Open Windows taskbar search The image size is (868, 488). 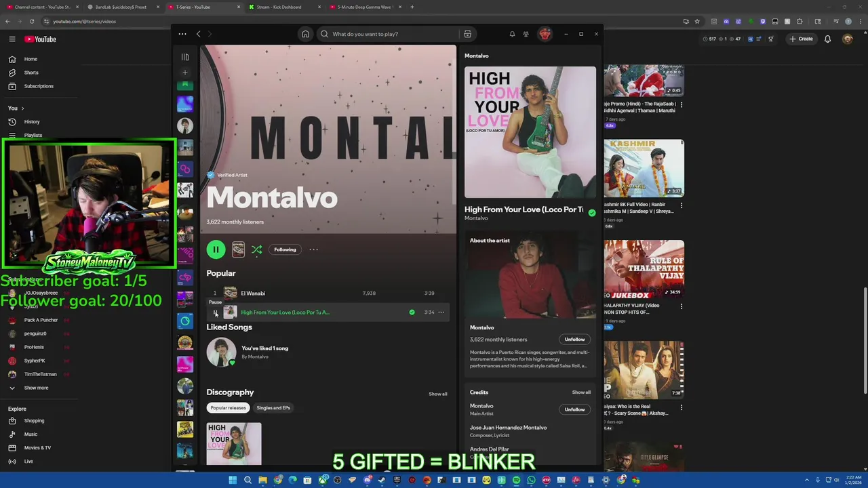[x=248, y=481]
